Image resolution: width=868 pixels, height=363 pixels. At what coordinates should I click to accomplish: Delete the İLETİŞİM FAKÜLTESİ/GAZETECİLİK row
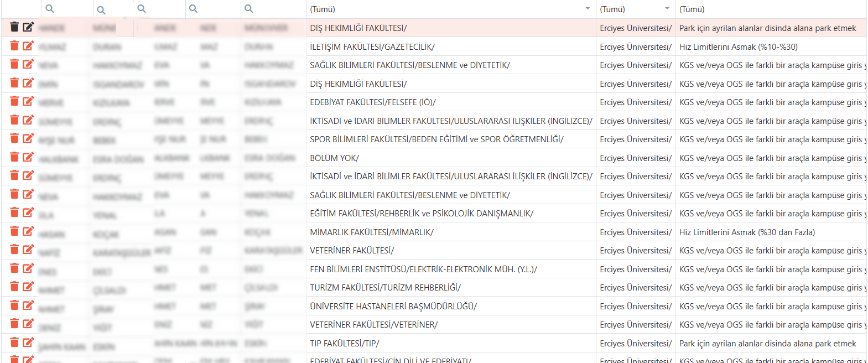[14, 46]
